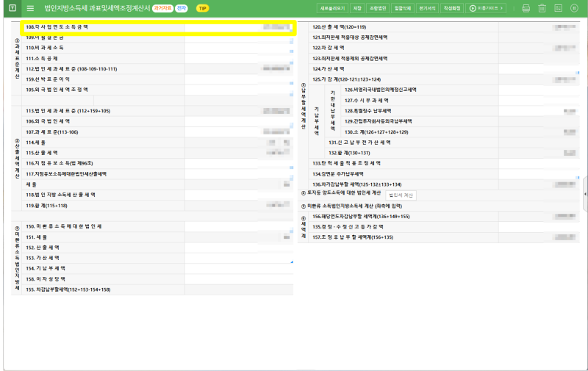Click the 110.비과세소득 input field
588x371 pixels.
click(x=239, y=48)
